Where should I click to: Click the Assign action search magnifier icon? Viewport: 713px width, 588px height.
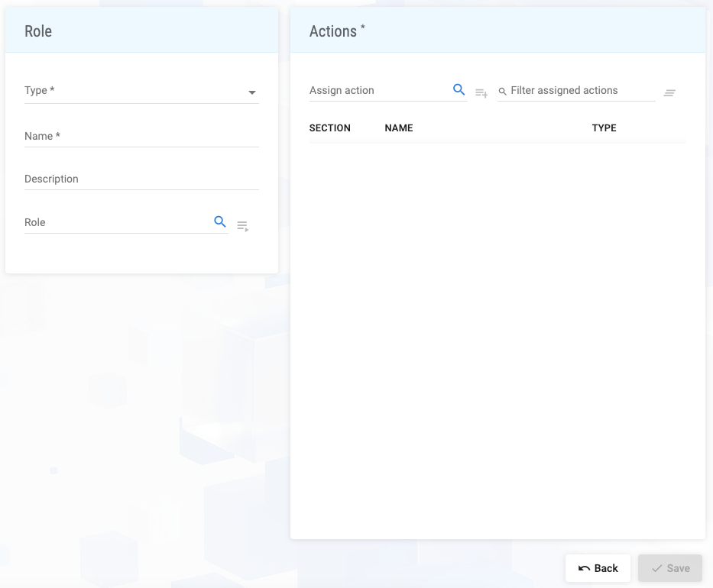(459, 90)
